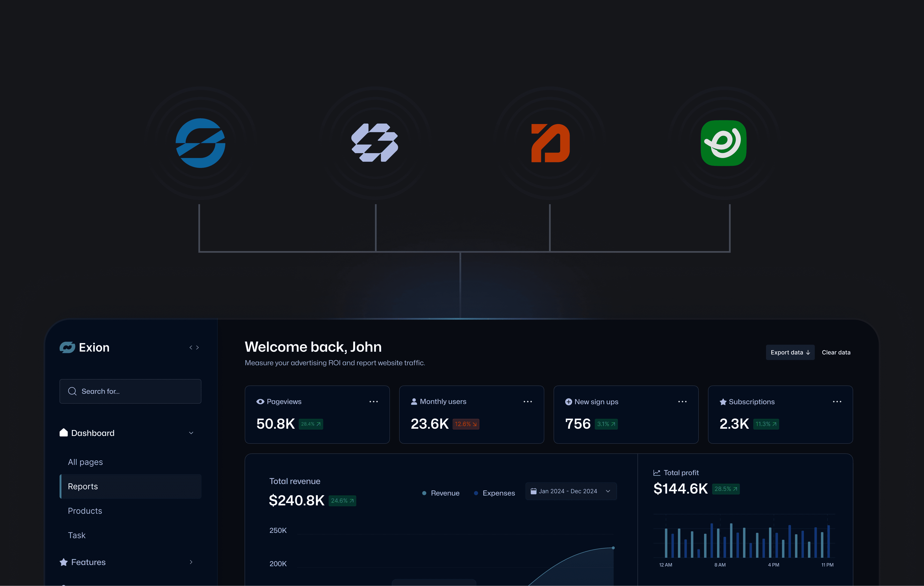Click the Exion logo icon in sidebar

point(67,347)
